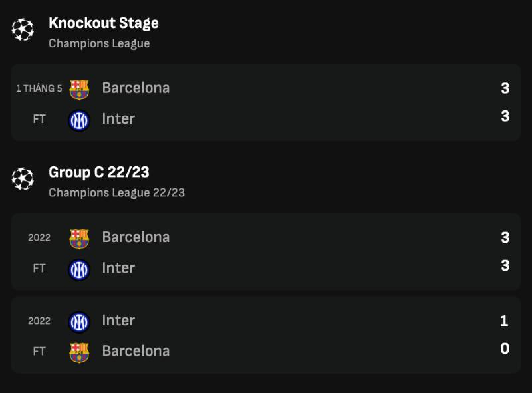Viewport: 532px width, 393px height.
Task: Click the Champions League 22/23 subtitle
Action: tap(116, 193)
